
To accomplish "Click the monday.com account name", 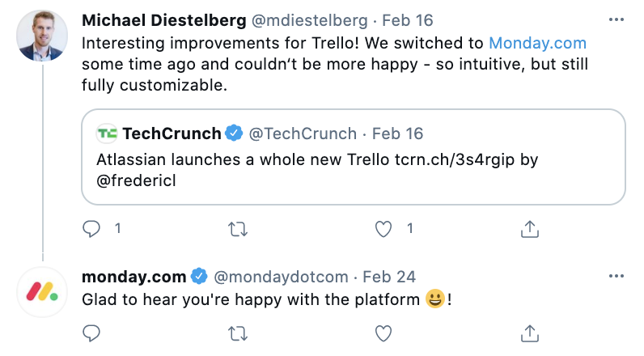I will point(133,277).
